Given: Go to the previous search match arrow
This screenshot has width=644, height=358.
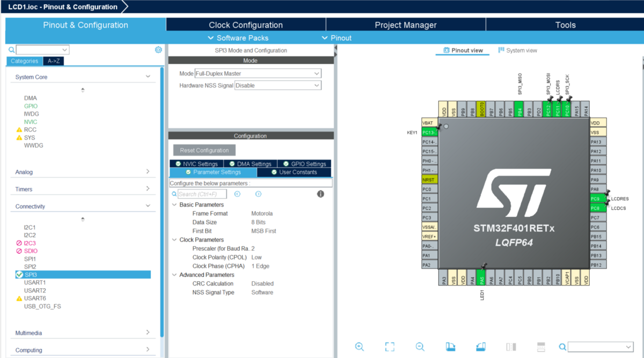Looking at the screenshot, I should coord(237,194).
